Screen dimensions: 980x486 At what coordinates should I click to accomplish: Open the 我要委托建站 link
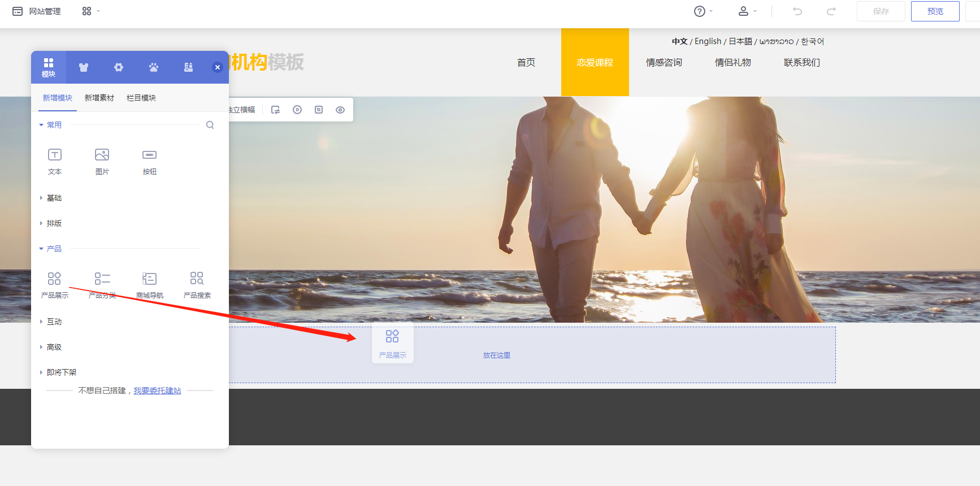point(157,390)
